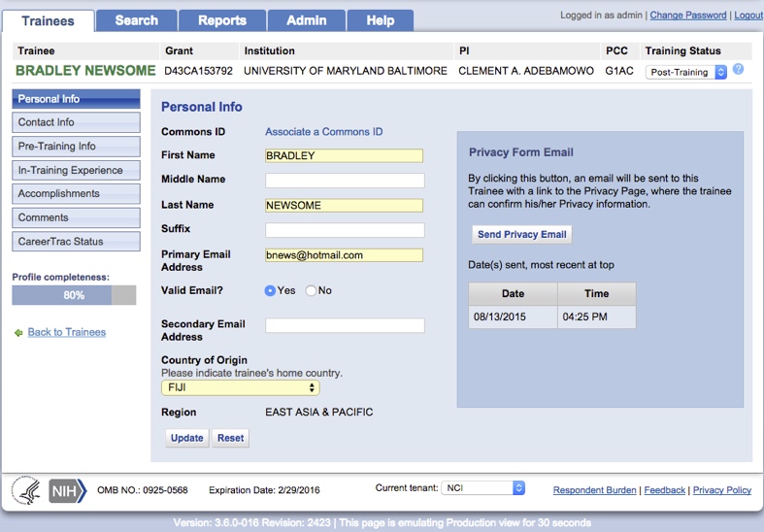Select No for Valid Email
The height and width of the screenshot is (532, 764).
click(311, 291)
